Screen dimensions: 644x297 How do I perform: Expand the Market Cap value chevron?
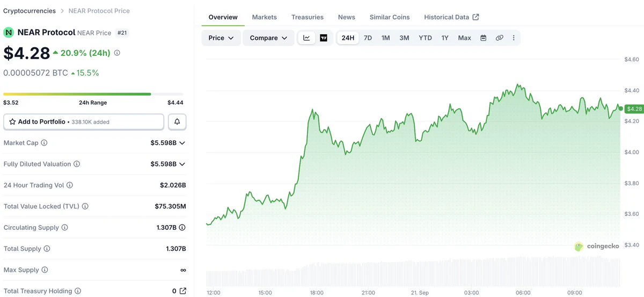coord(182,143)
